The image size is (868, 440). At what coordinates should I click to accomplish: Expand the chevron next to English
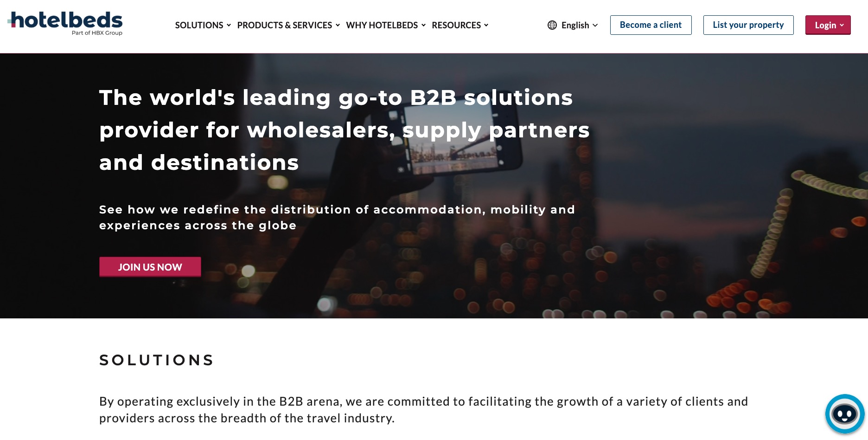tap(595, 25)
